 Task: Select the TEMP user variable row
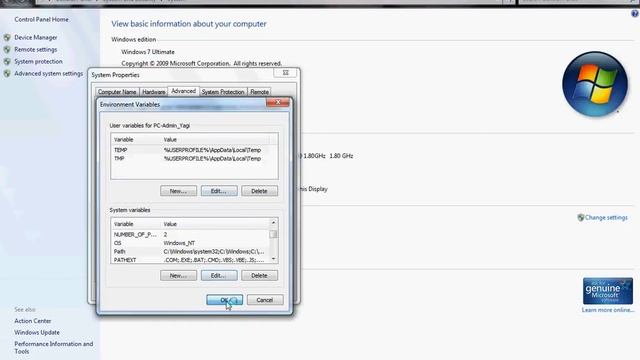[194, 150]
